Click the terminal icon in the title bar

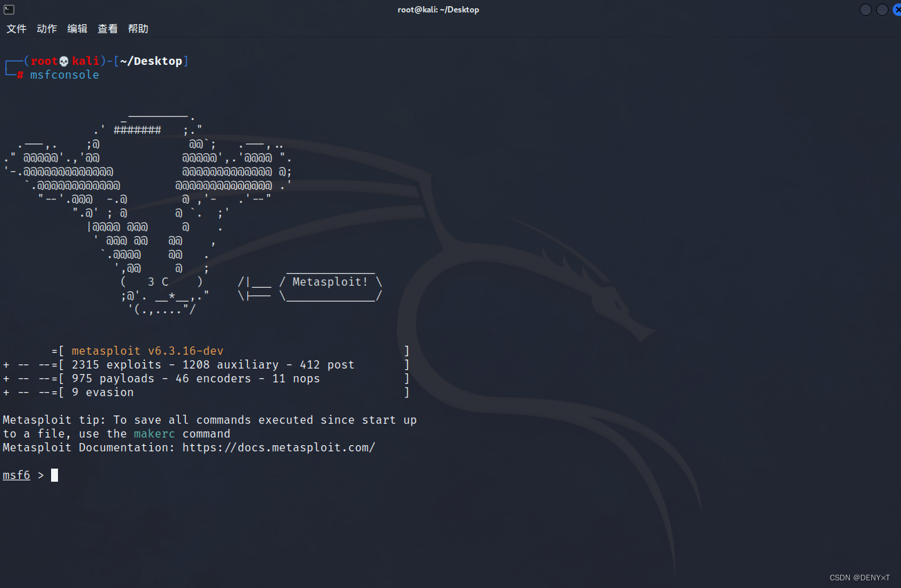pos(8,9)
